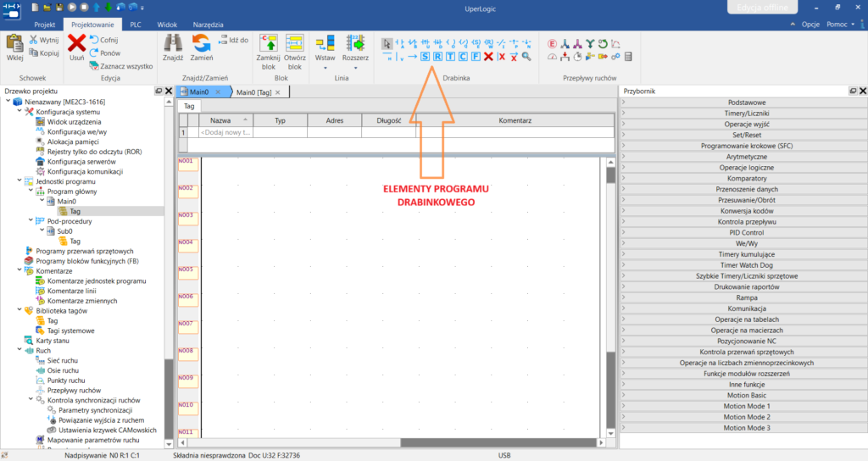
Task: Expand the Komparatory toolbox category
Action: pos(623,178)
